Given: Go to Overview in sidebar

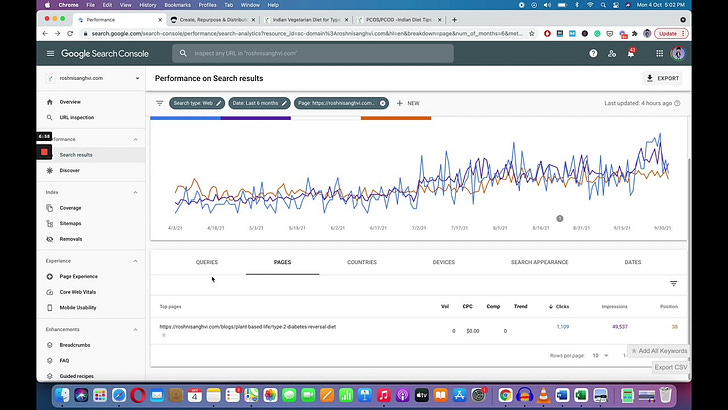Looking at the screenshot, I should click(70, 102).
